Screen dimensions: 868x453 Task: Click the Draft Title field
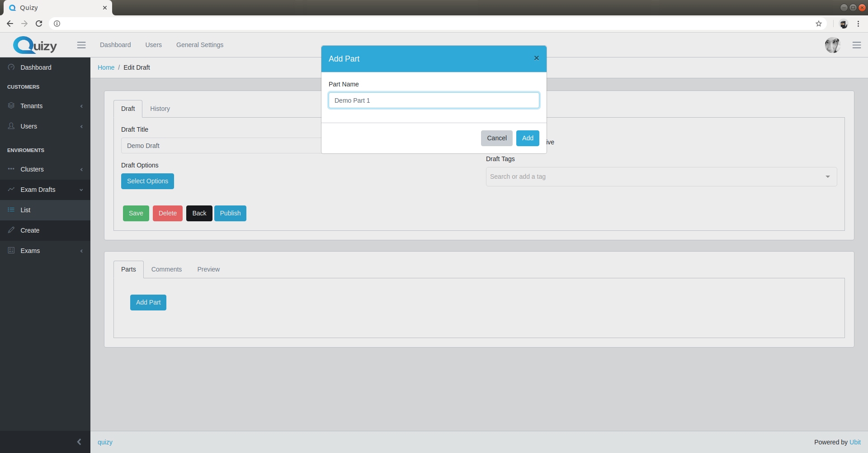[221, 146]
